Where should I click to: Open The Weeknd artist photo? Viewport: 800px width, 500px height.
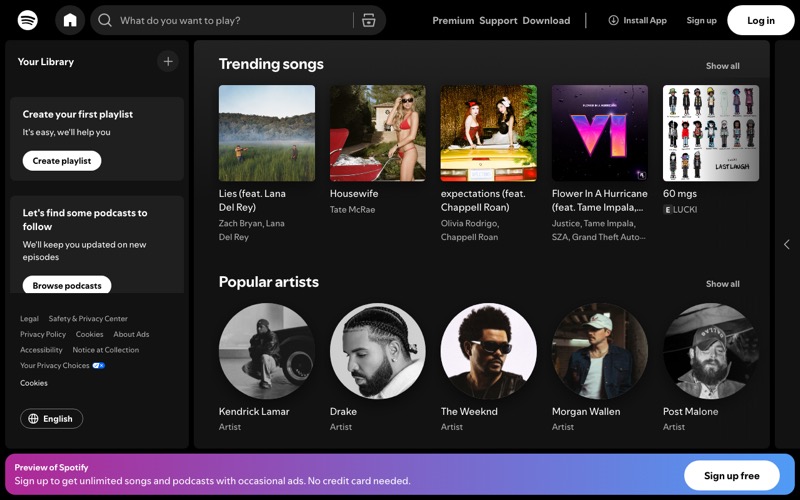point(489,351)
